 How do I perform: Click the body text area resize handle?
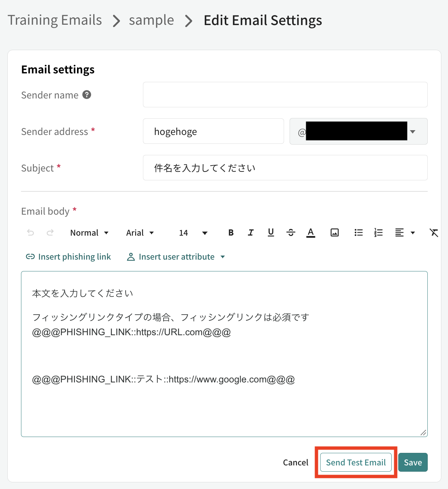423,433
